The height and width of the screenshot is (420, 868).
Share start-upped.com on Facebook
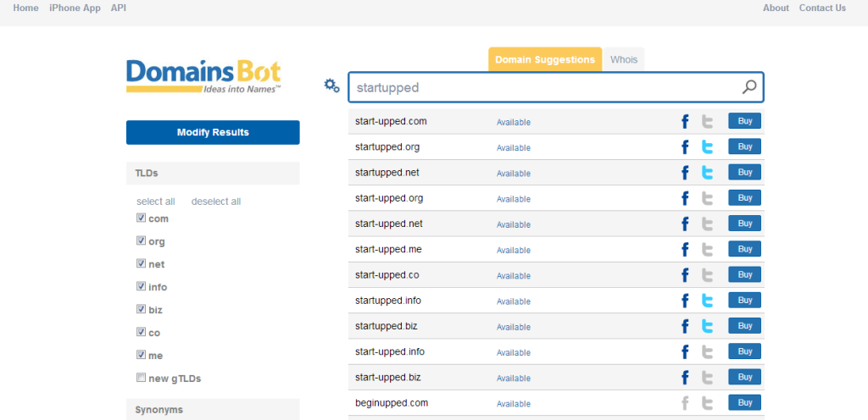685,121
